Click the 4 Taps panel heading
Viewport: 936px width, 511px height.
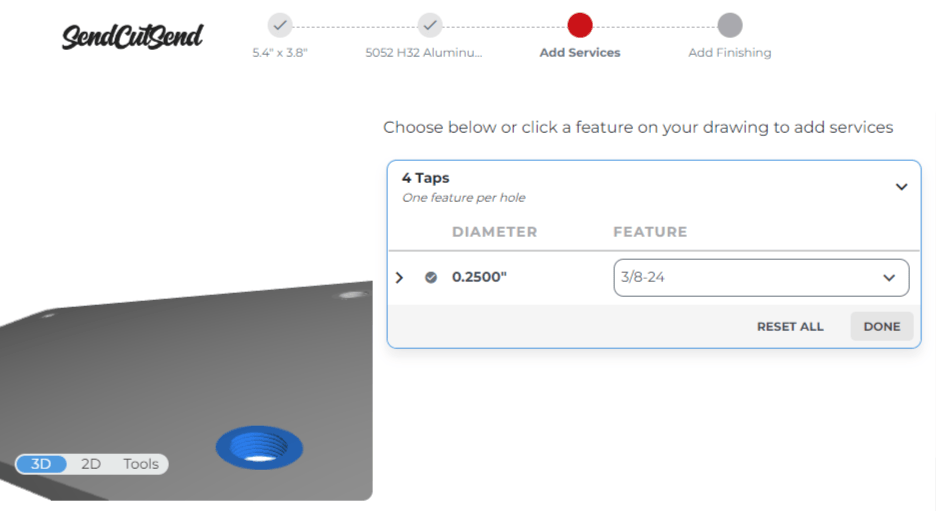click(426, 178)
